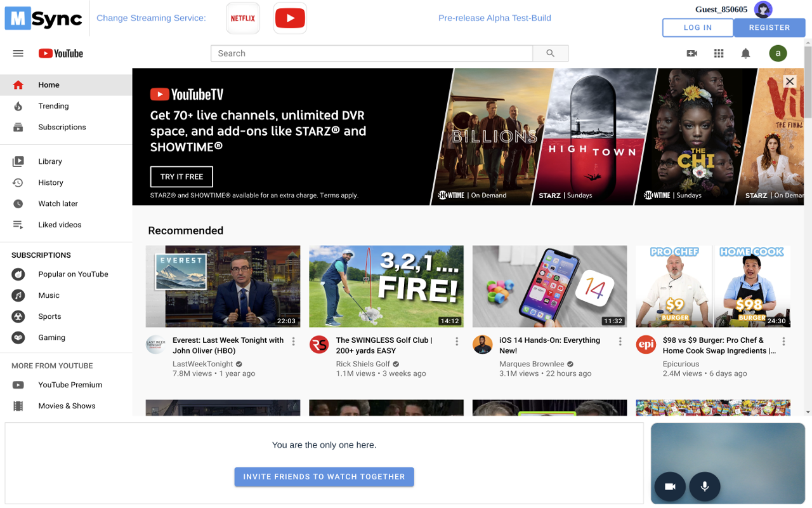Open Marques Brownlee channel name

[532, 364]
